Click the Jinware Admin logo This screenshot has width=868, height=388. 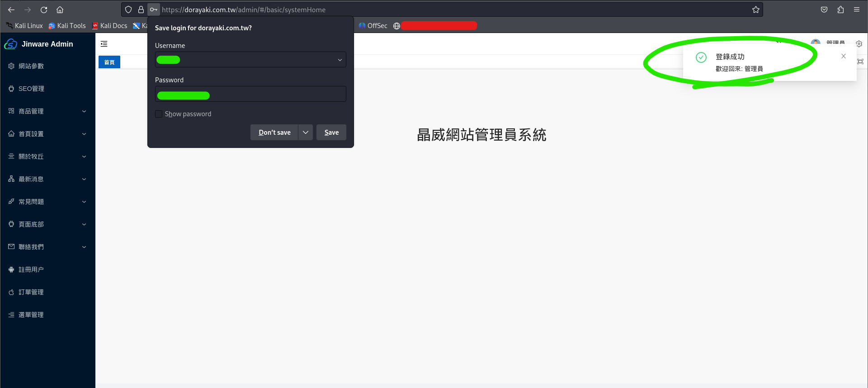[39, 44]
